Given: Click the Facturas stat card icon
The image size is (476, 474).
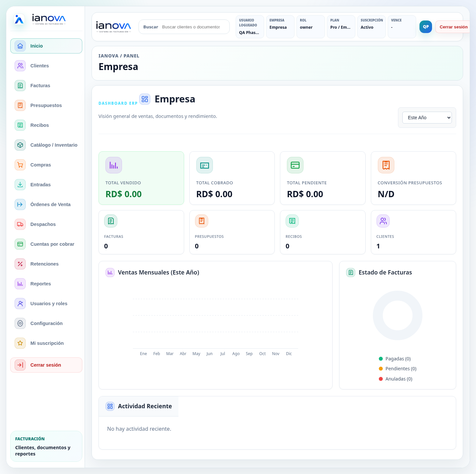Looking at the screenshot, I should click(x=111, y=221).
